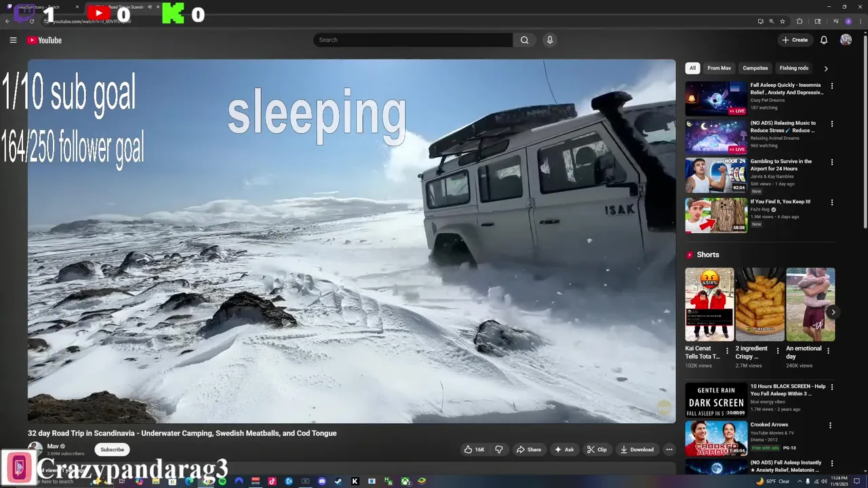Open options menu for Crooked Arrows
This screenshot has width=868, height=488.
[831, 426]
